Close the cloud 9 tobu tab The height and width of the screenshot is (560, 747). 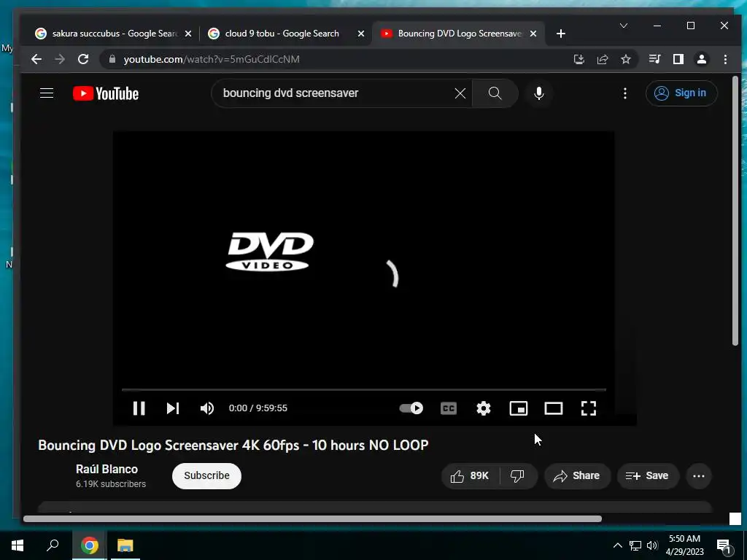coord(361,34)
